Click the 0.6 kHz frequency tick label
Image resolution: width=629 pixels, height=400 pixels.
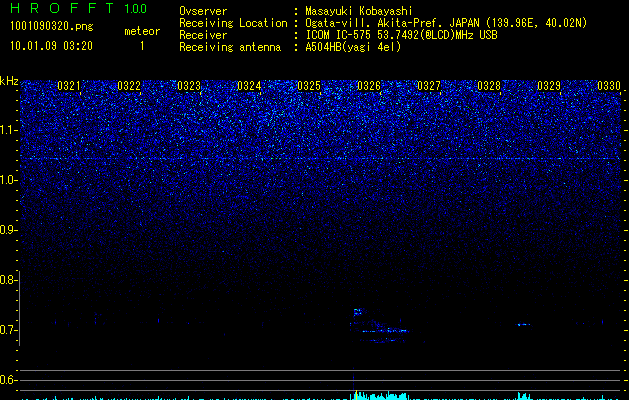(x=9, y=380)
